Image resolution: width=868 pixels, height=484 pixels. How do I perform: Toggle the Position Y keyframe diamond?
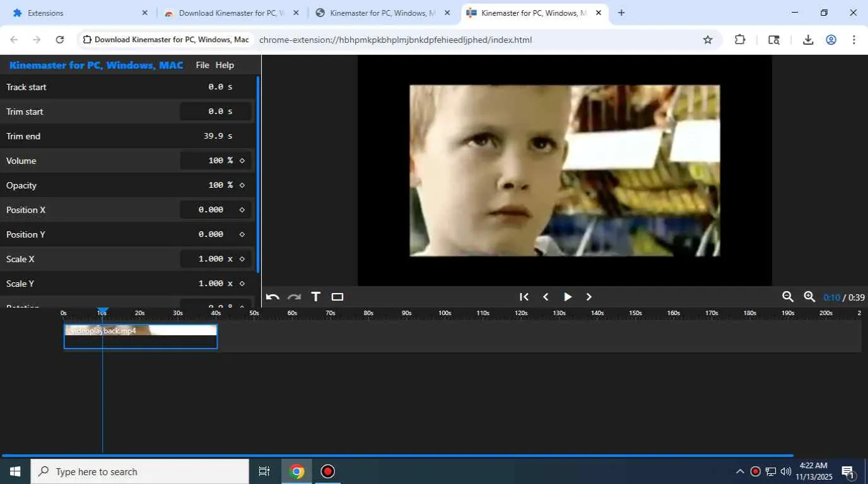(x=242, y=234)
